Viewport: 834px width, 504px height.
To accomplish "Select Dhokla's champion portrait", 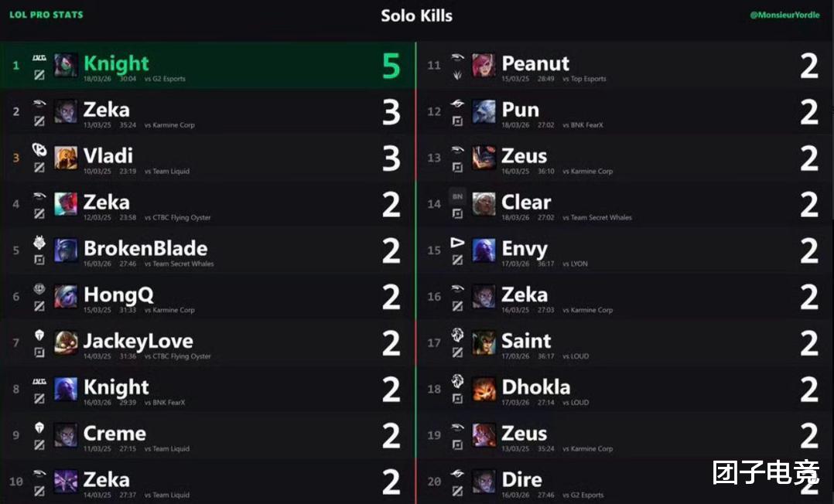I will click(484, 389).
